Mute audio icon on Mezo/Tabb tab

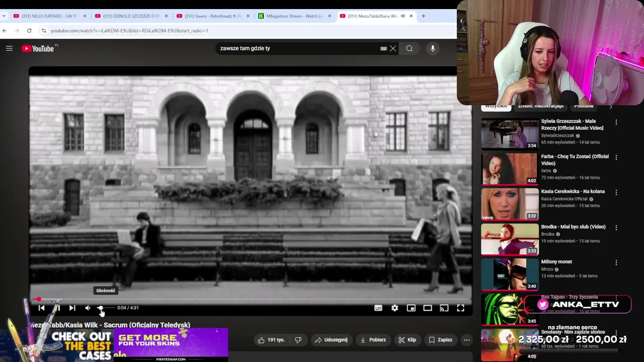tap(403, 16)
